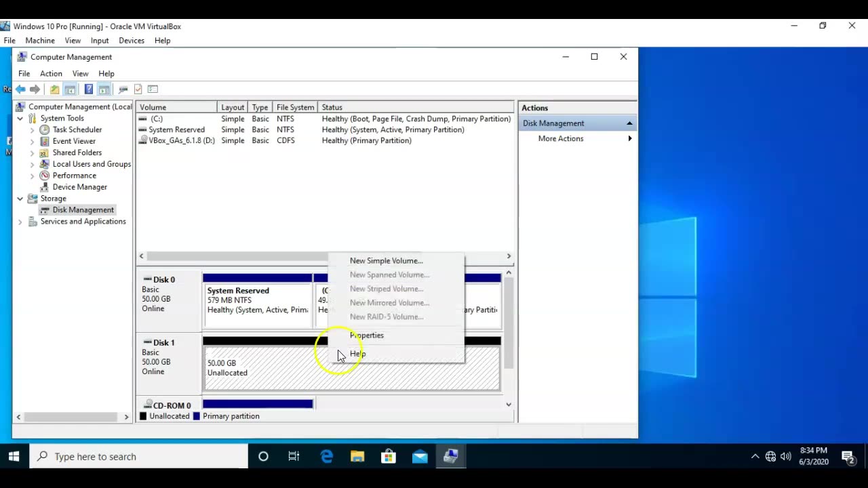
Task: Click the rightmost list settings toolbar icon
Action: [x=153, y=89]
